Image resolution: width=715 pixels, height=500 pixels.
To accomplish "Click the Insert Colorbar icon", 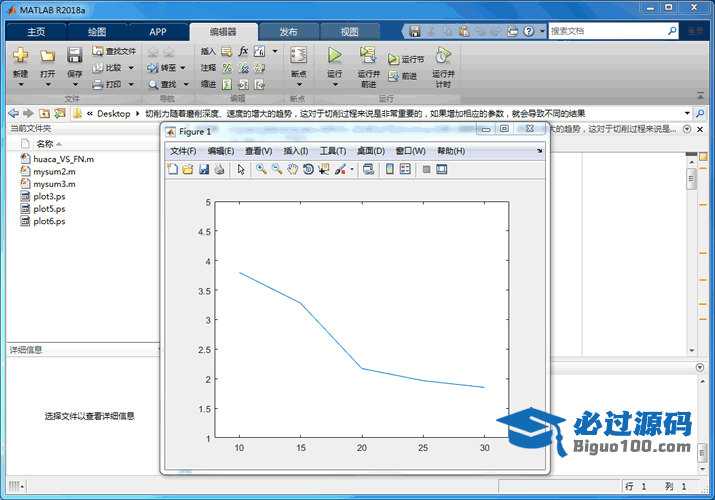I will (389, 170).
